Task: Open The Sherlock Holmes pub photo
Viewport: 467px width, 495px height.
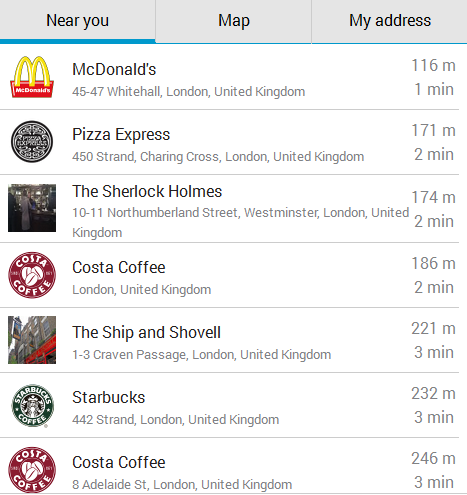Action: 32,208
